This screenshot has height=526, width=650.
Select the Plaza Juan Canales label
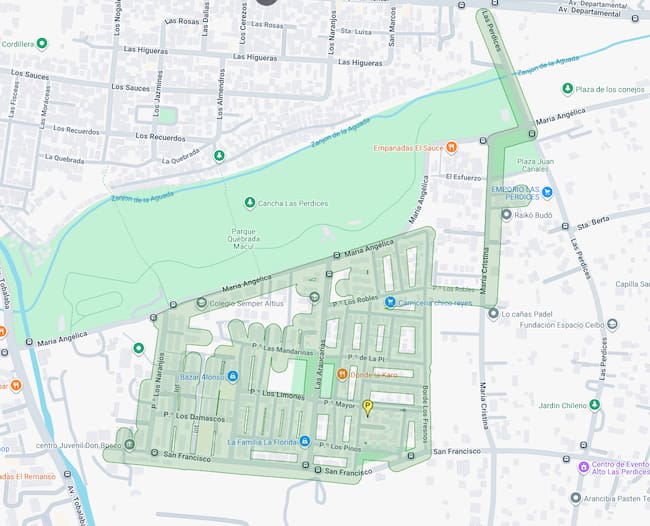[x=535, y=165]
